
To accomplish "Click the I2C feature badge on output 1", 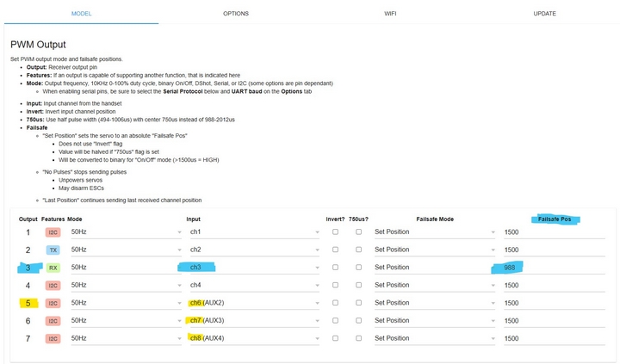I will point(53,232).
